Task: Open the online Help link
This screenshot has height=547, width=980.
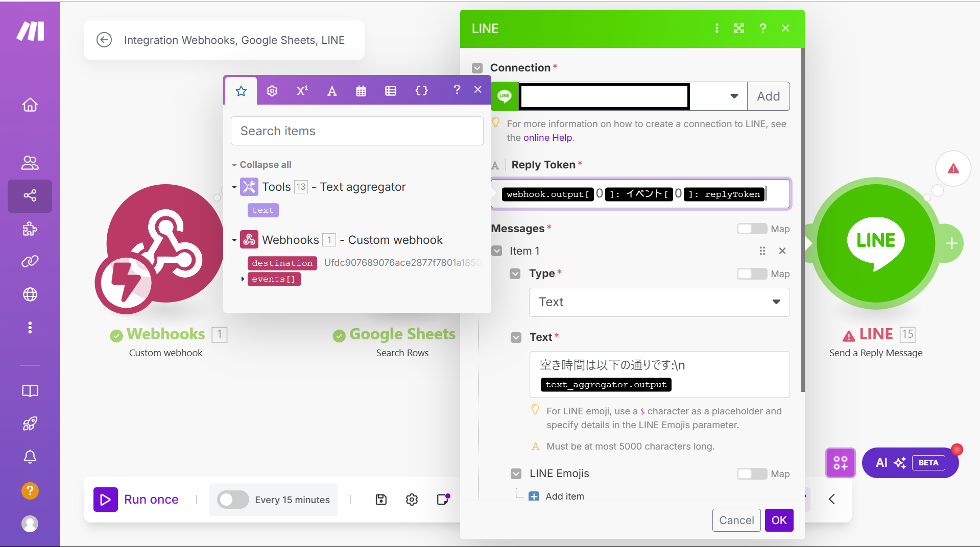Action: point(547,138)
